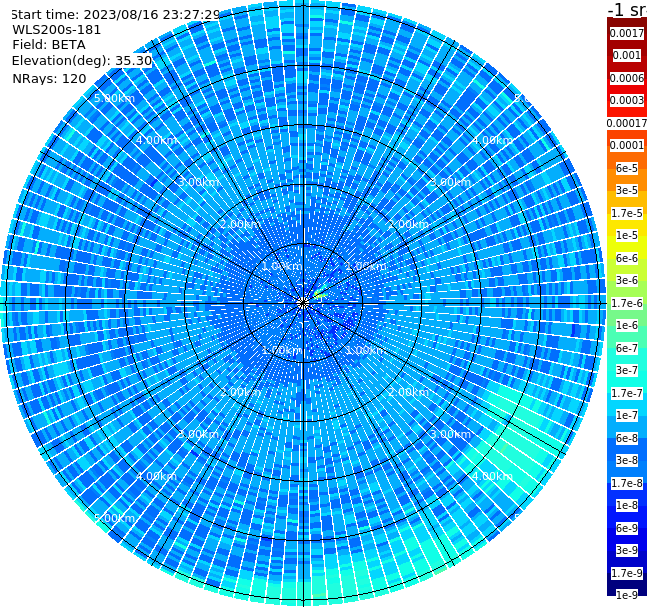Click the 0.0017 colorbar label
The height and width of the screenshot is (607, 647).
(627, 33)
